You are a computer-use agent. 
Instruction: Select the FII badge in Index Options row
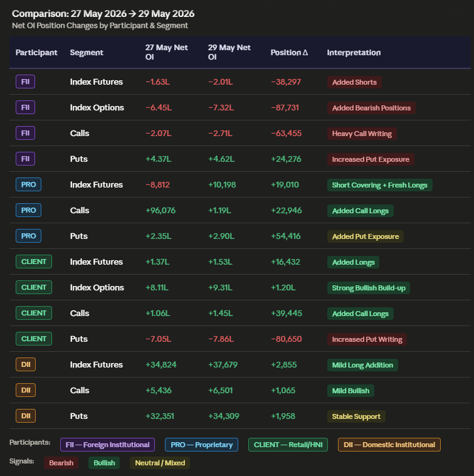point(26,107)
